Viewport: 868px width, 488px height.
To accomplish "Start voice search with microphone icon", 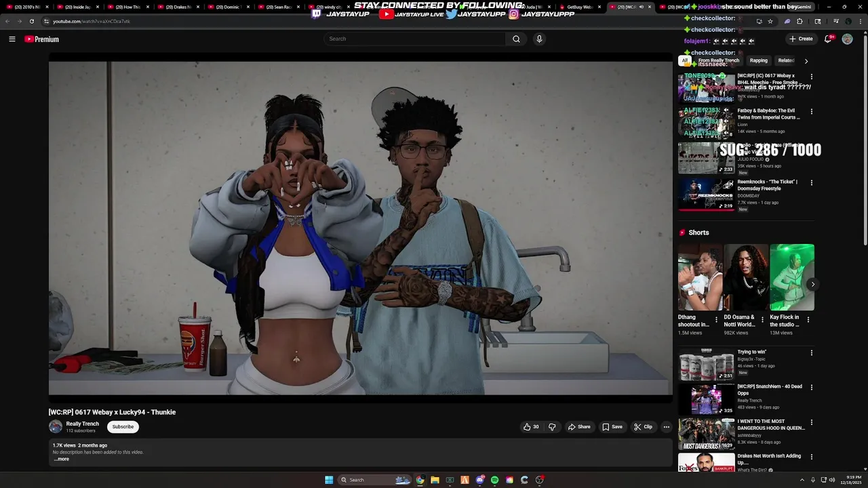I will click(539, 39).
